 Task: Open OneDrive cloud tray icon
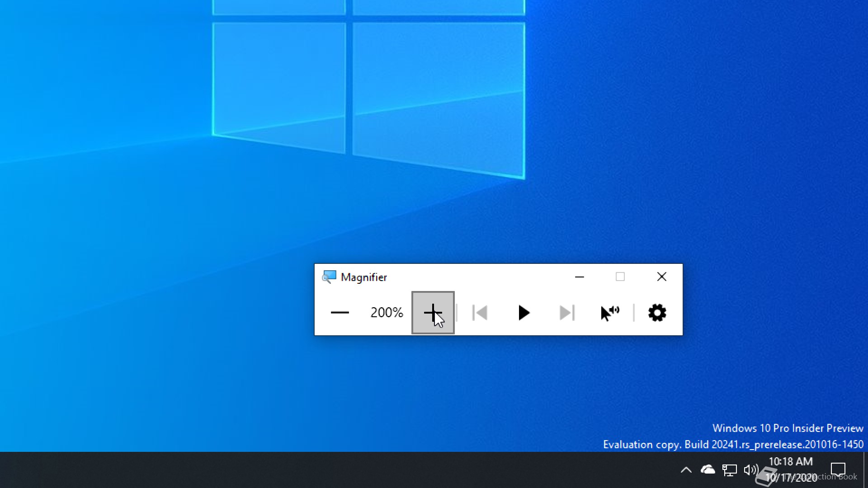point(708,470)
